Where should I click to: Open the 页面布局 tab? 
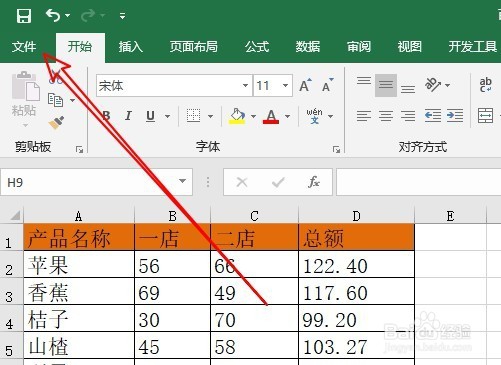tap(194, 47)
